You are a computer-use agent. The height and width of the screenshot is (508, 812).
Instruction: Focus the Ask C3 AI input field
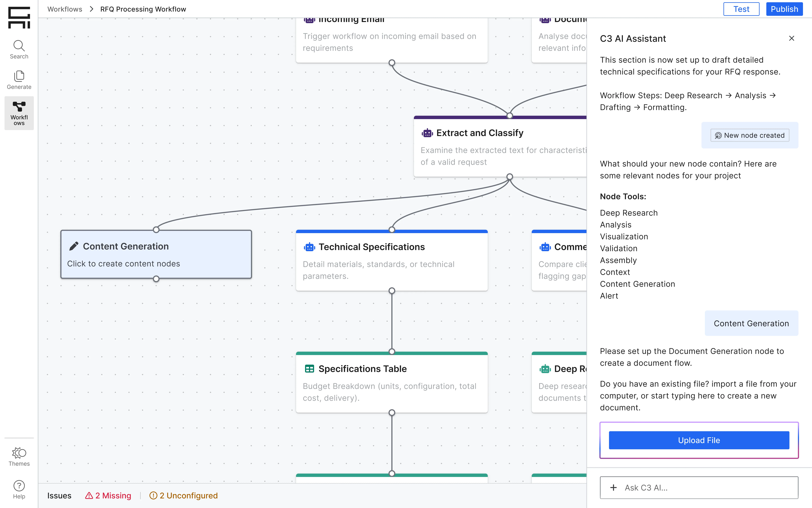tap(699, 488)
